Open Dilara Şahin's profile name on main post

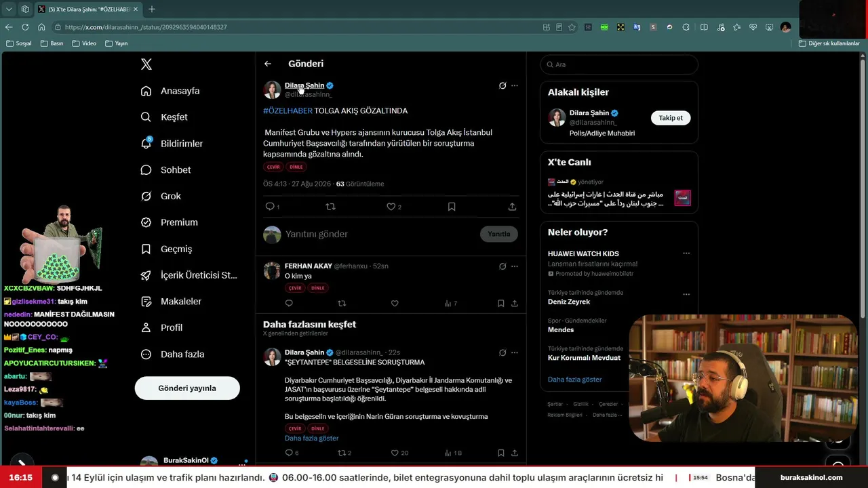point(304,85)
